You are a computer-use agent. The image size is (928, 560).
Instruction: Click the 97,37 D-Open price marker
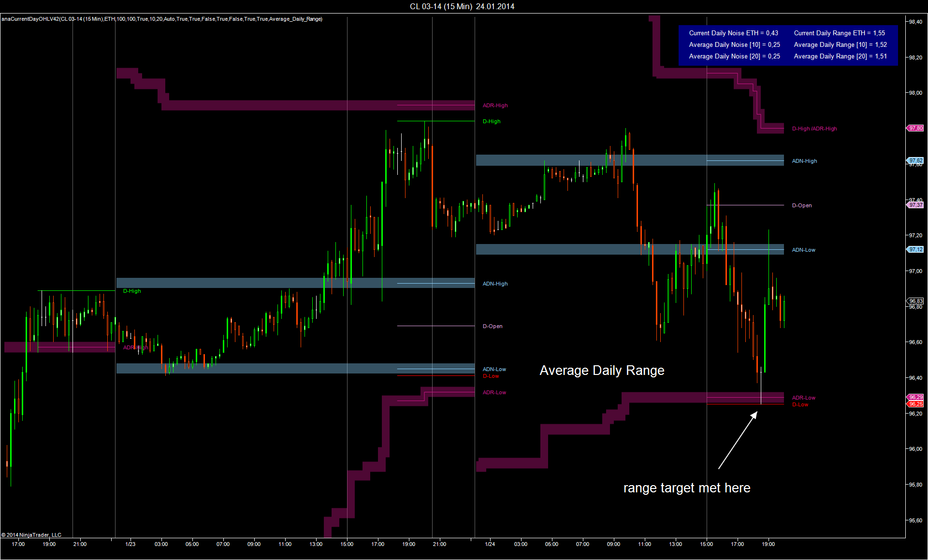[x=916, y=205]
